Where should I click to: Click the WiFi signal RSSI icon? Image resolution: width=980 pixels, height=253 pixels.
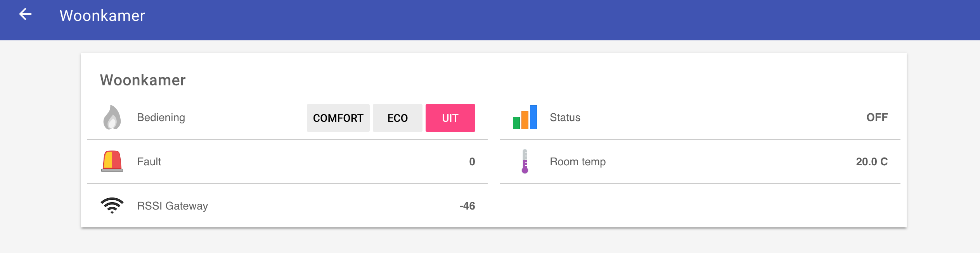pyautogui.click(x=112, y=205)
